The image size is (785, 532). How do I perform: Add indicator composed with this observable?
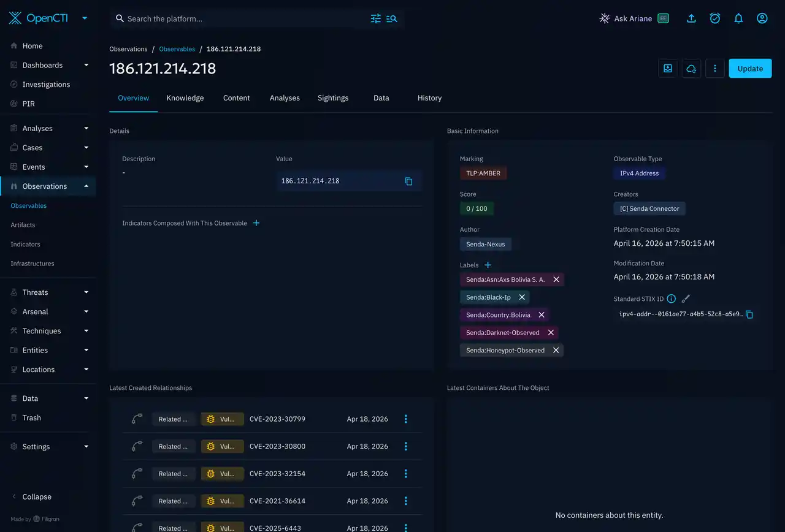coord(256,223)
